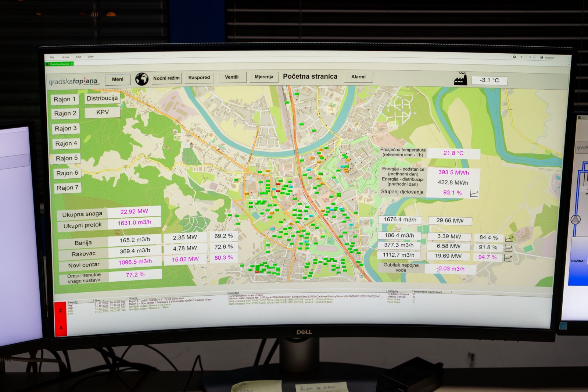Click the Rajon 4 button

66,143
